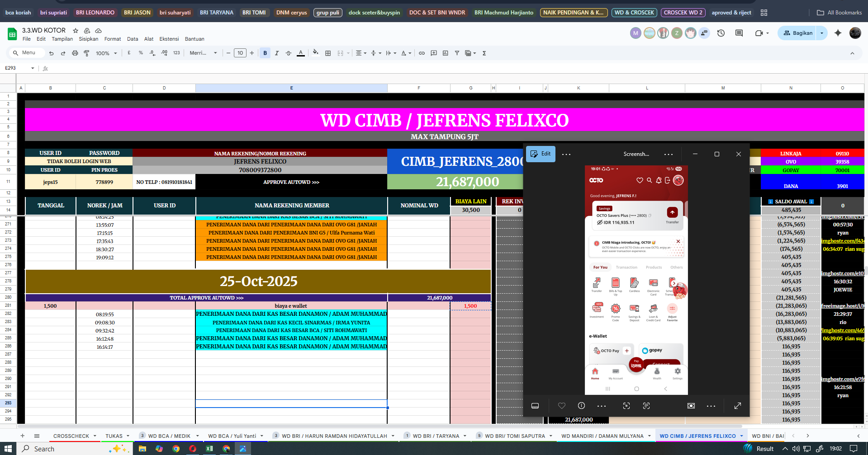This screenshot has width=868, height=455.
Task: Open the Merri... font family dropdown
Action: (x=203, y=53)
